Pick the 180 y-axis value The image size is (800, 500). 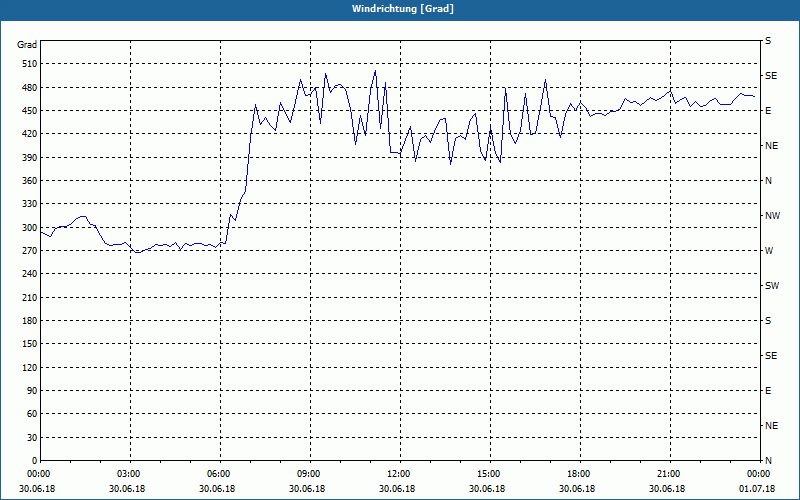click(30, 321)
